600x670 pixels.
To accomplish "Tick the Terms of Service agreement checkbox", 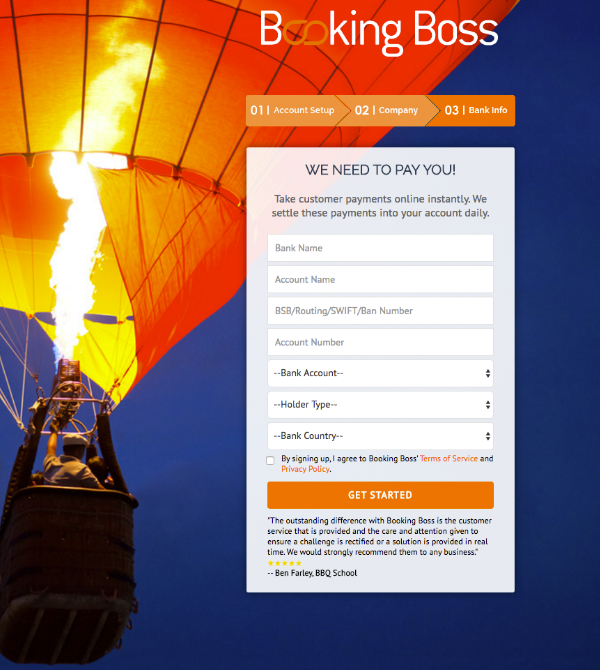I will click(x=270, y=460).
